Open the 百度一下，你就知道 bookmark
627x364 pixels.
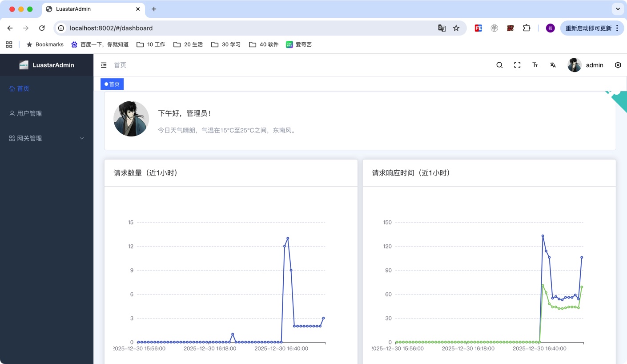100,44
